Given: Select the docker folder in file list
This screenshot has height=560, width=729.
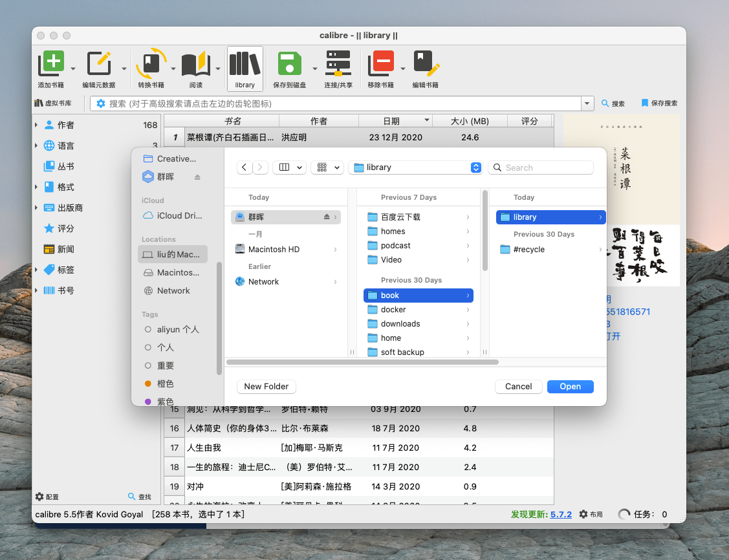Looking at the screenshot, I should 393,310.
